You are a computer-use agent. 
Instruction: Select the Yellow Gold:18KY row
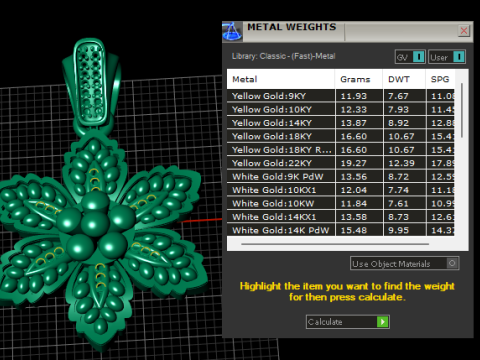tap(341, 136)
